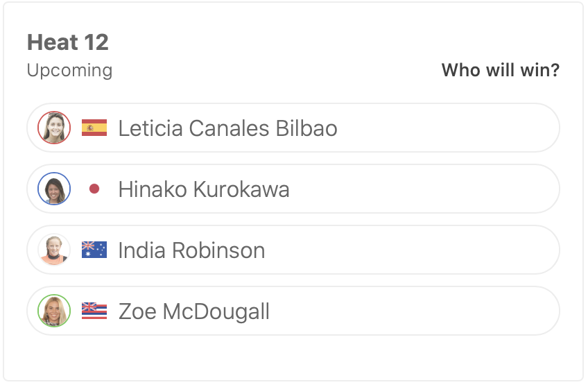The image size is (588, 387).
Task: Click Hinako Kurokawa's profile picture
Action: pyautogui.click(x=54, y=189)
